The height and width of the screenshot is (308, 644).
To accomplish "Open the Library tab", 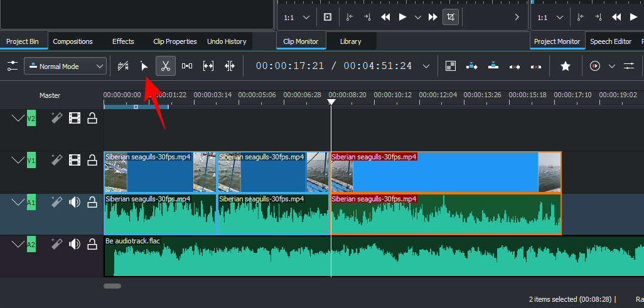I will click(350, 41).
